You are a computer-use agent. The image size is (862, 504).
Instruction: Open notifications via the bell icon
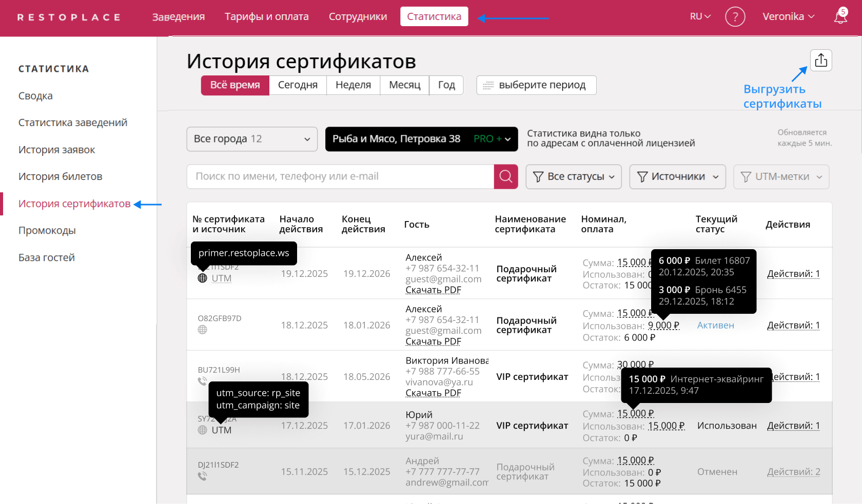coord(840,16)
